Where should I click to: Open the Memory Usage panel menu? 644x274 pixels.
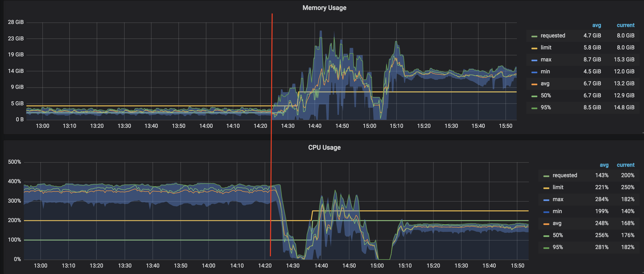point(324,7)
